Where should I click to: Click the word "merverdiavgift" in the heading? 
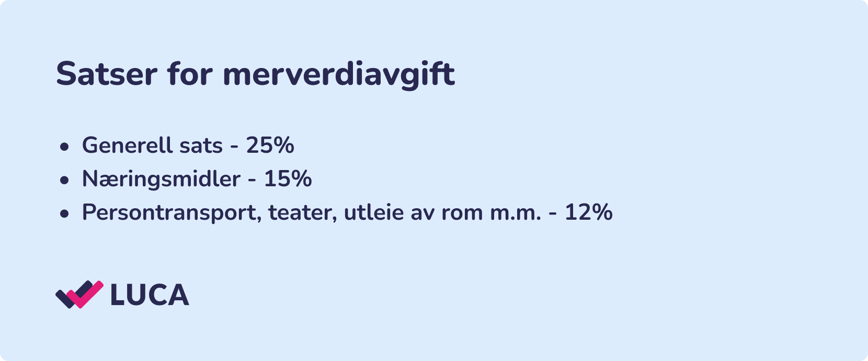tap(338, 74)
